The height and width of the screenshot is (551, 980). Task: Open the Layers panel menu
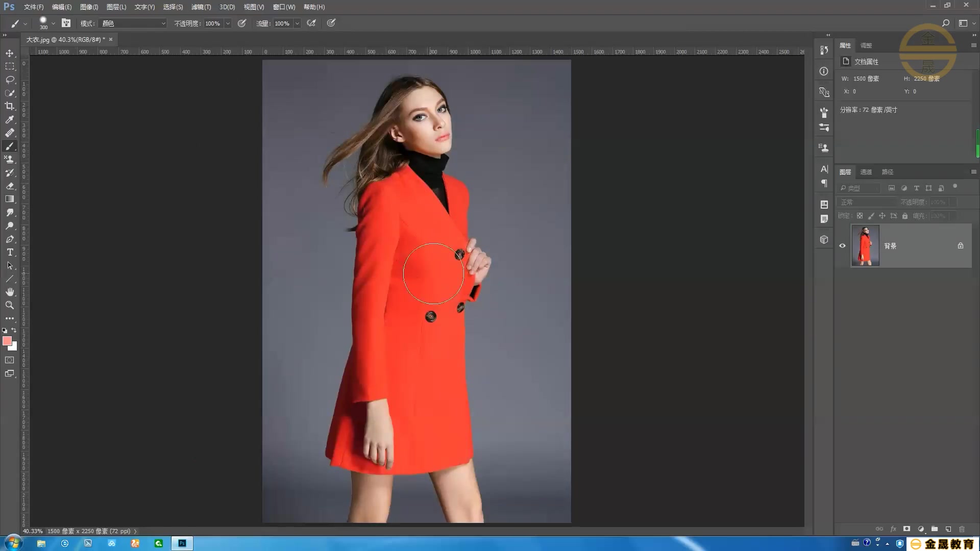[973, 172]
